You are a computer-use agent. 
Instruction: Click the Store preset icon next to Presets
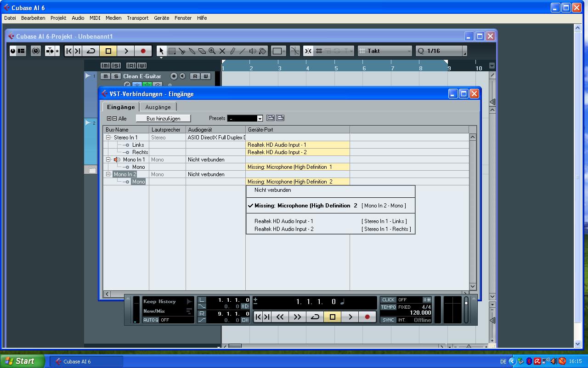pos(271,118)
